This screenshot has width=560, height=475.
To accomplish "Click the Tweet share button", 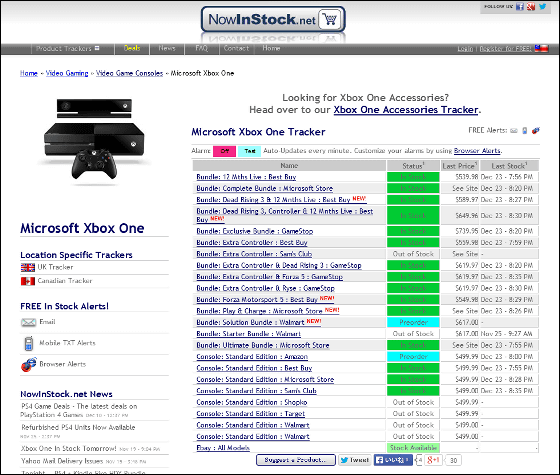I will coord(355,460).
